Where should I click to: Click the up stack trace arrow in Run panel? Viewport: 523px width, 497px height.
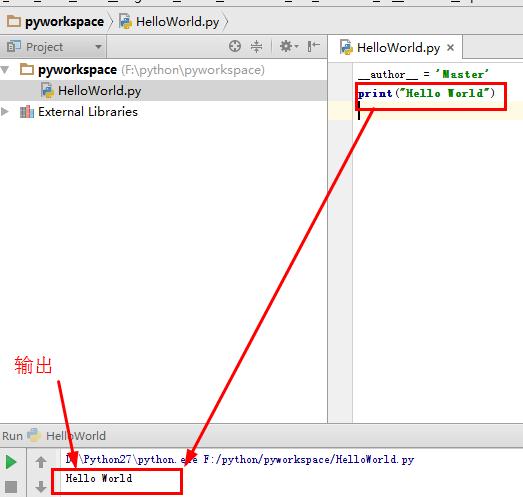click(41, 462)
